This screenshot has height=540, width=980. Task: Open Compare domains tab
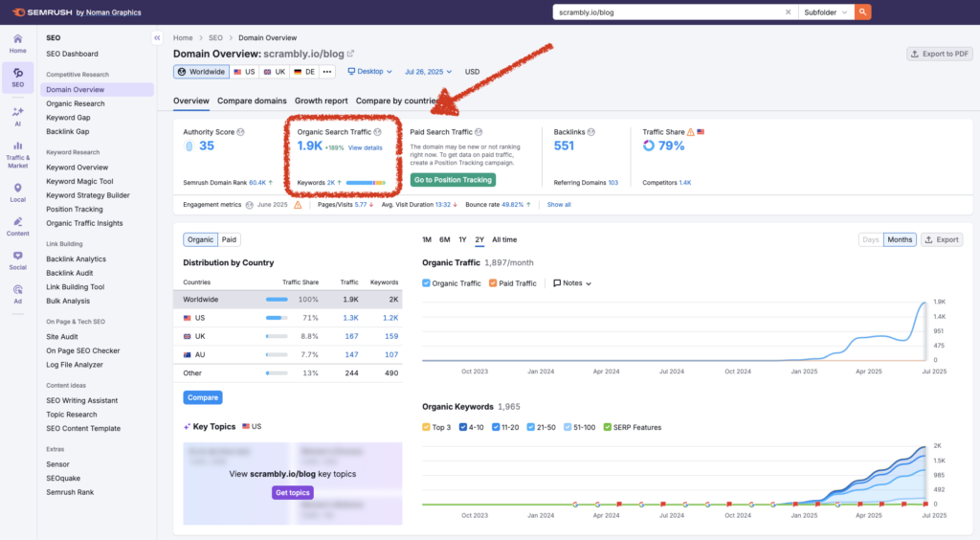click(x=252, y=101)
